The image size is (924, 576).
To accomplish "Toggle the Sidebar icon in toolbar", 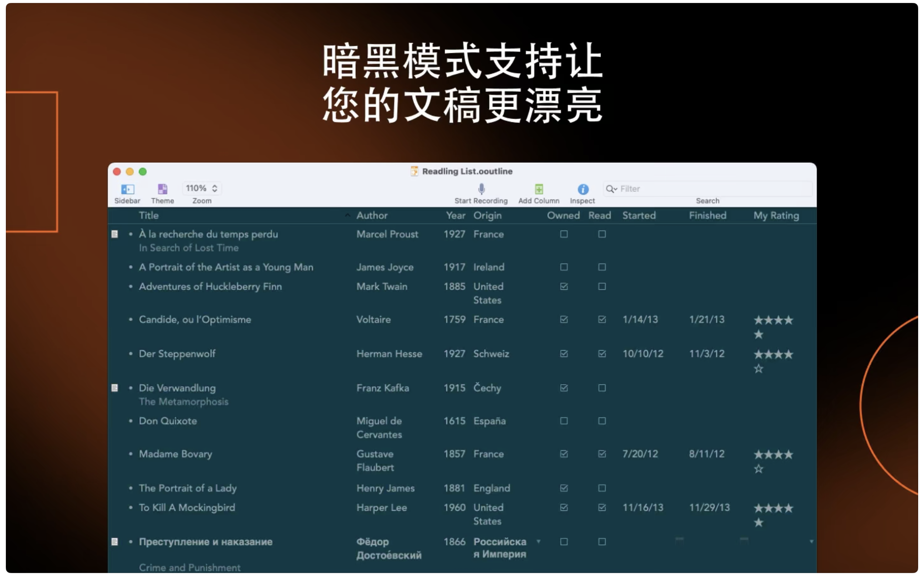I will click(x=127, y=189).
